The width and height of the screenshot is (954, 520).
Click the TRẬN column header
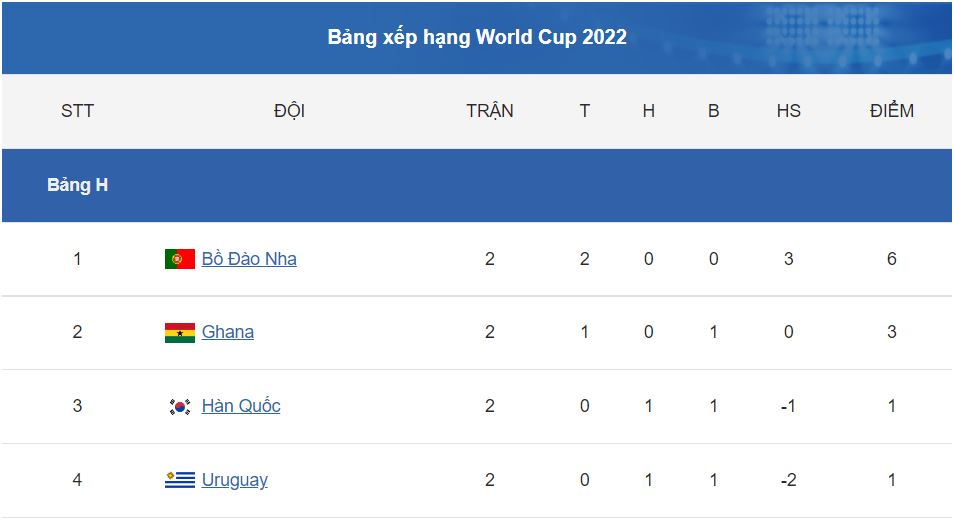click(490, 111)
